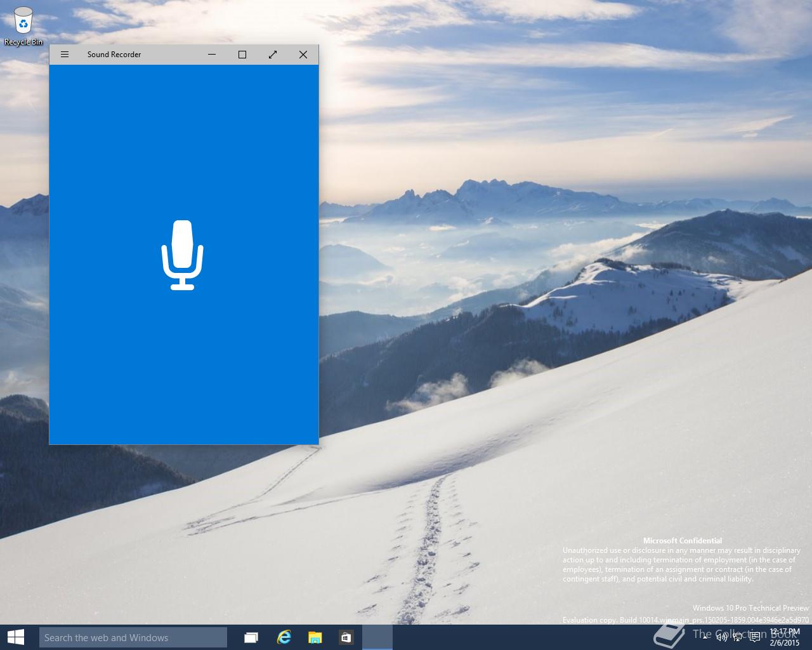Click the active Sound Recorder taskbar button
This screenshot has width=812, height=650.
tap(377, 637)
